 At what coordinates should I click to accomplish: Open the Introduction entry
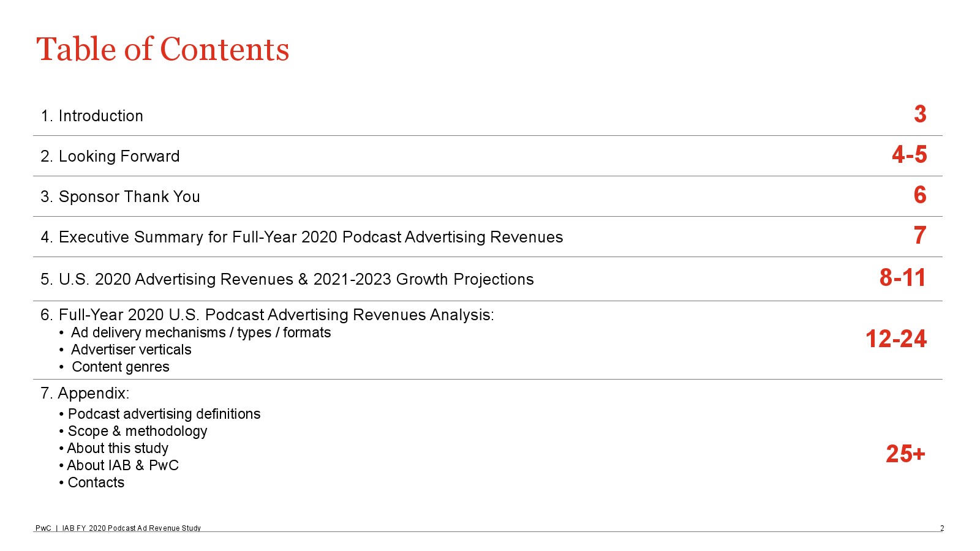coord(92,116)
